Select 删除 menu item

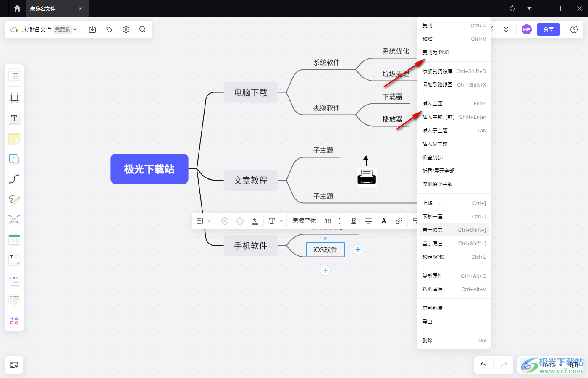[454, 341]
